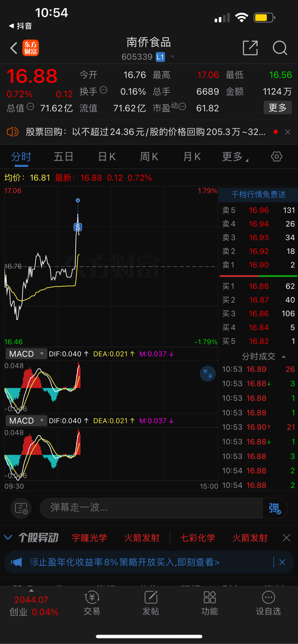This screenshot has width=298, height=644.
Task: Dismiss the 股票回购 announcement bar
Action: click(x=288, y=132)
